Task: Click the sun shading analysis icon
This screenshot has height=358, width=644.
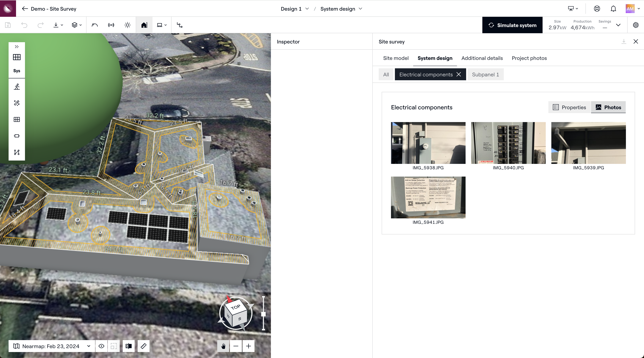Action: click(128, 25)
